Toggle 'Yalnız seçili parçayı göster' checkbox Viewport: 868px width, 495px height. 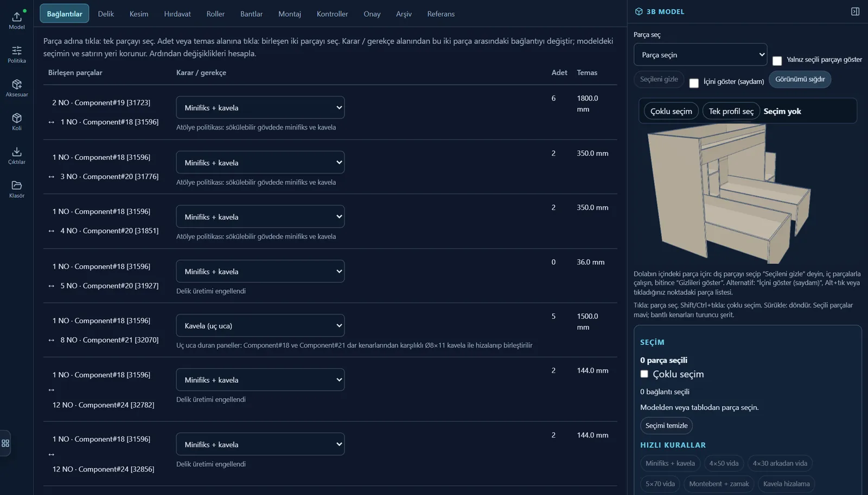click(x=777, y=61)
